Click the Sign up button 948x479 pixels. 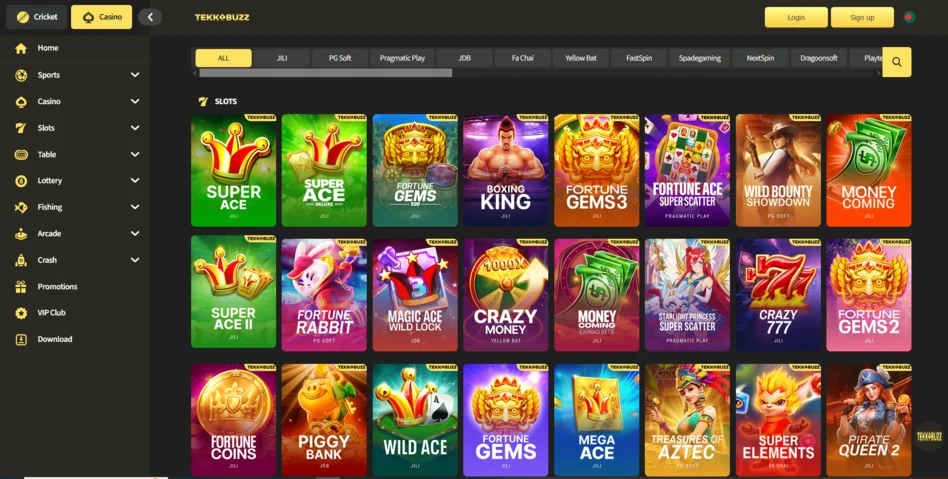point(862,18)
